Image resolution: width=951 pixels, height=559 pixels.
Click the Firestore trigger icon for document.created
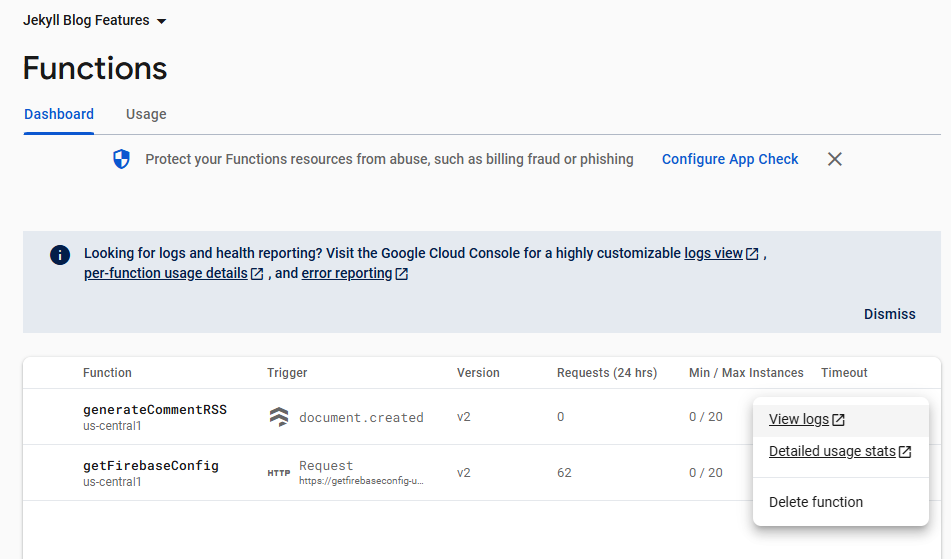279,417
